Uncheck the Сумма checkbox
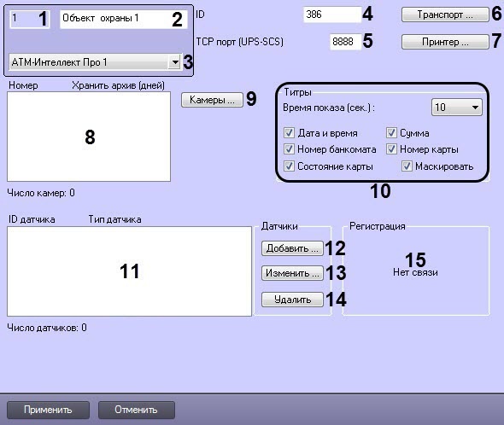This screenshot has width=504, height=425. tap(391, 132)
